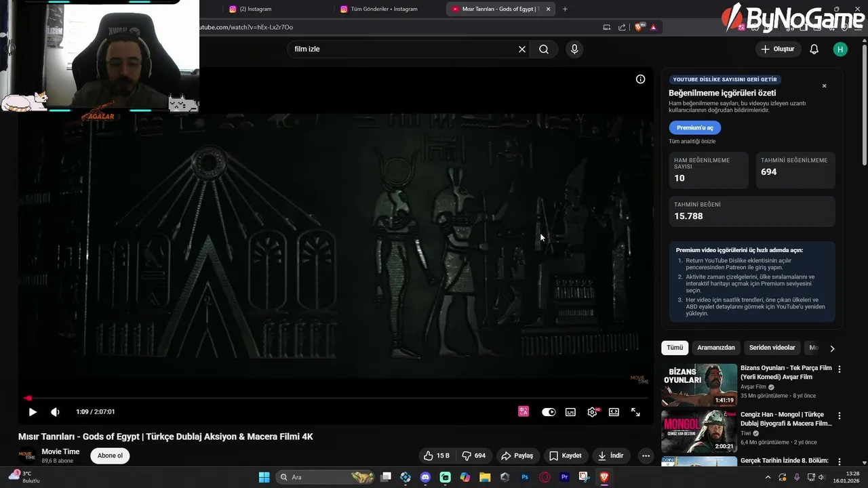Close the dislike insights panel

[825, 86]
